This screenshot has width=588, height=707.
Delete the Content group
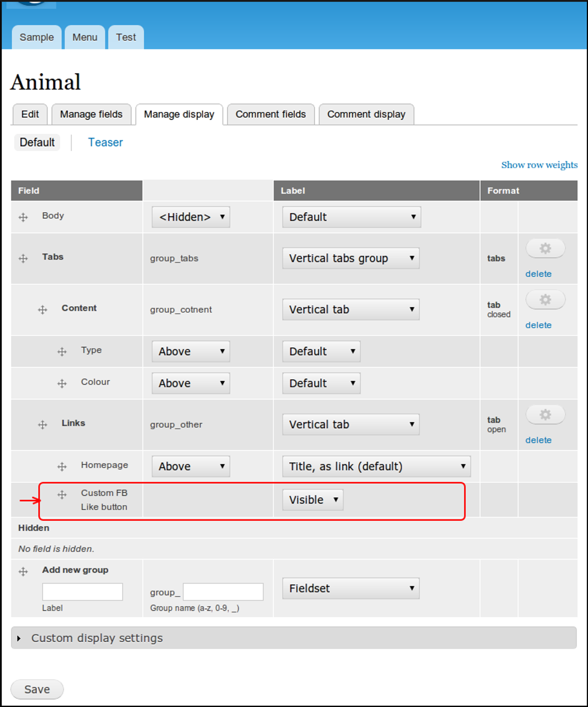[539, 325]
